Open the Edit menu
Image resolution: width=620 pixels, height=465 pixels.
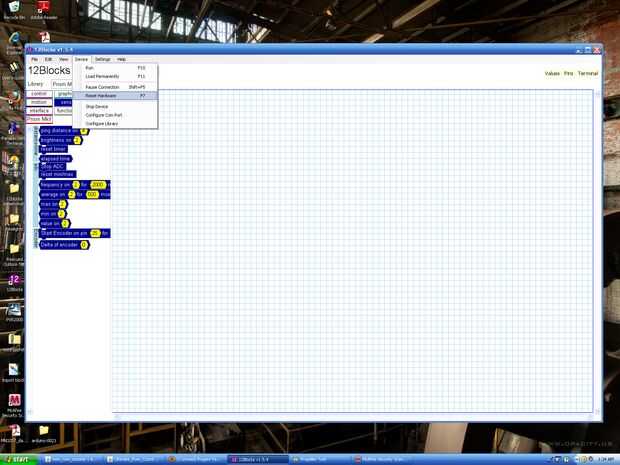[x=48, y=59]
